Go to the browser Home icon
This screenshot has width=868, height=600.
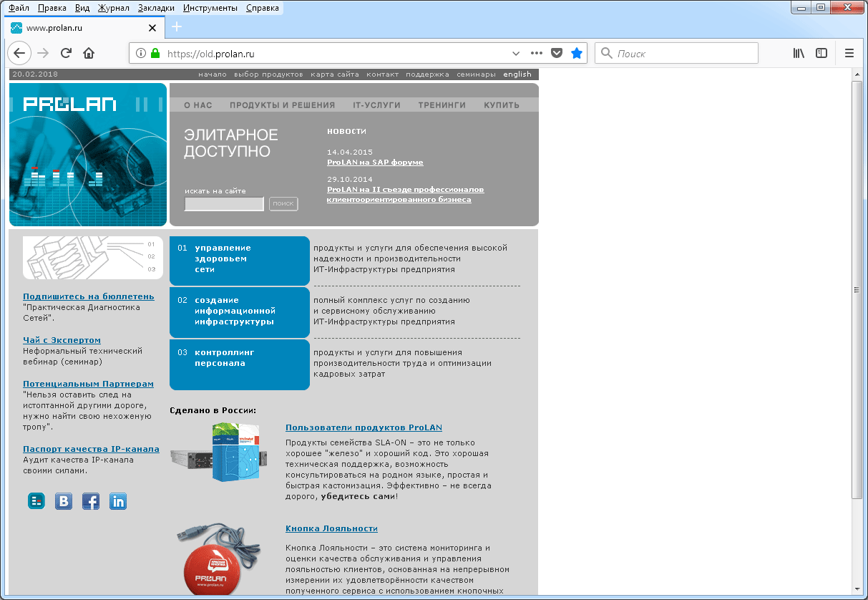click(89, 53)
